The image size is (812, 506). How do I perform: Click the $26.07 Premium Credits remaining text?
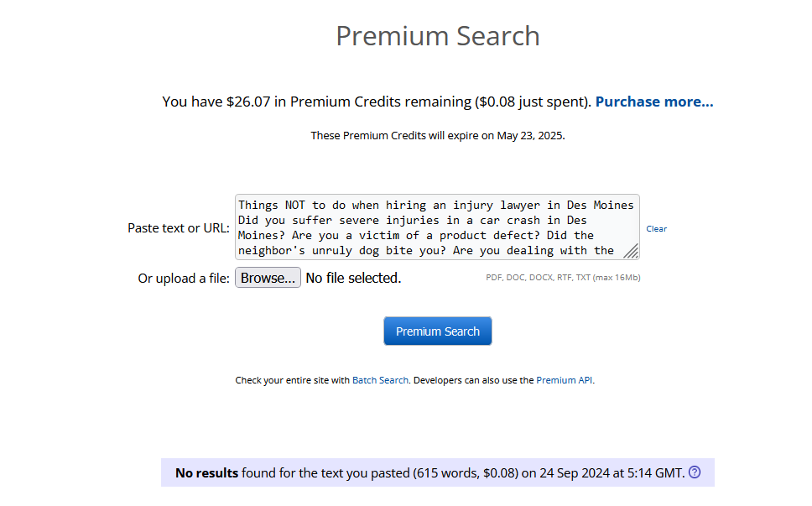point(377,102)
